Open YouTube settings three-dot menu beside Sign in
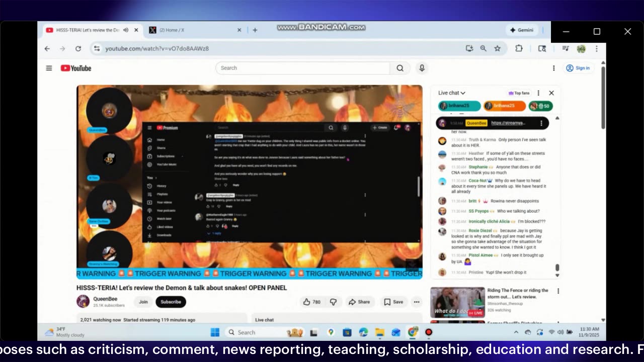This screenshot has height=362, width=644. [553, 68]
